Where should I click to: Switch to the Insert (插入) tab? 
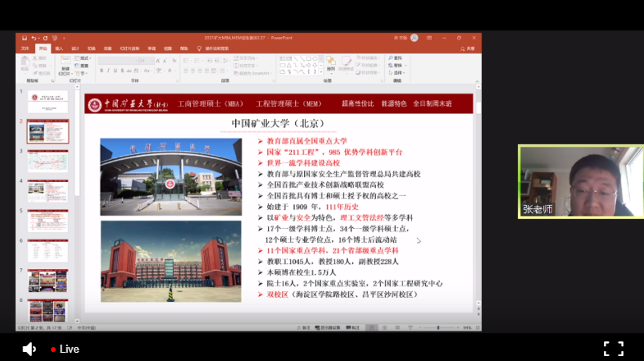[59, 48]
